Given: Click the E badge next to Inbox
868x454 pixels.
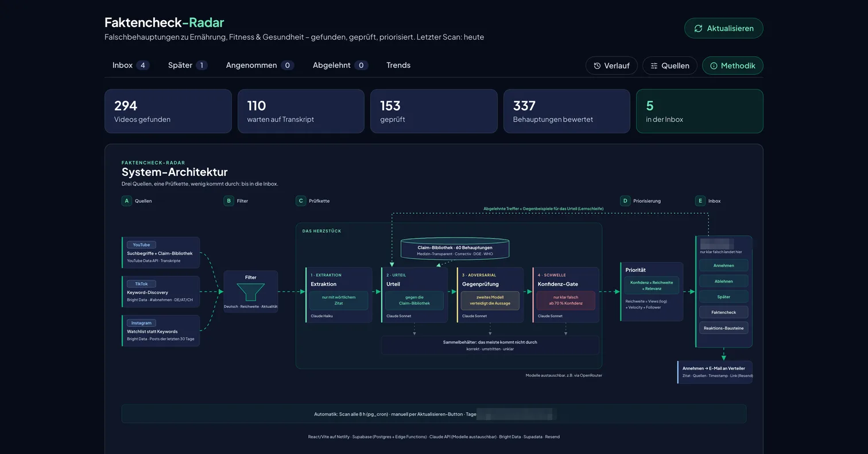Looking at the screenshot, I should tap(700, 201).
